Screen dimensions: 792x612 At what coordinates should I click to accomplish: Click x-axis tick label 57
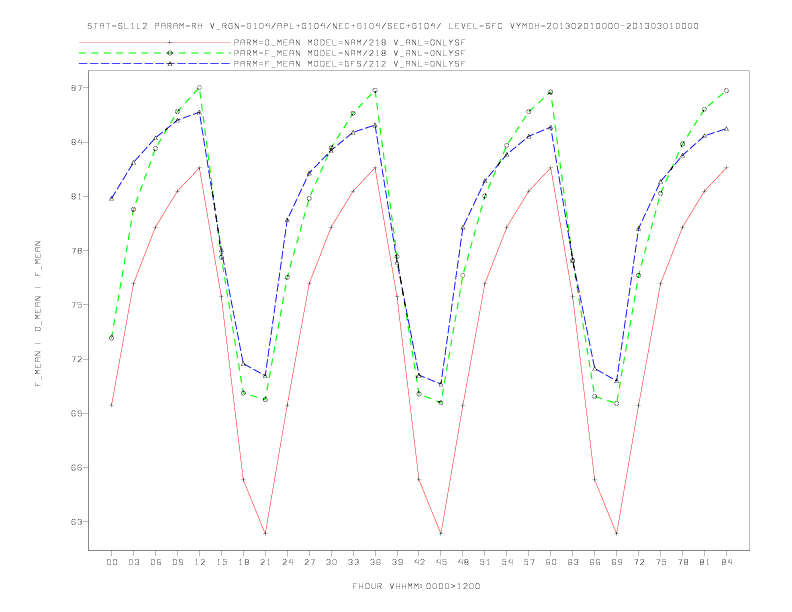529,562
